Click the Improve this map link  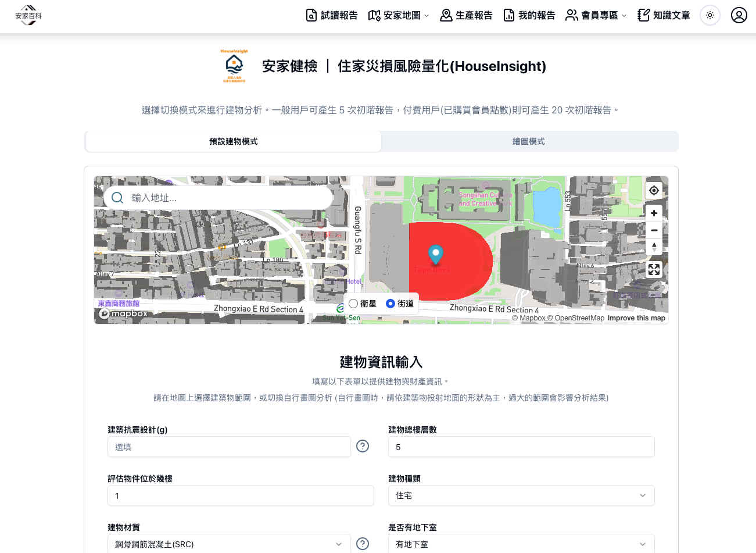click(x=636, y=318)
